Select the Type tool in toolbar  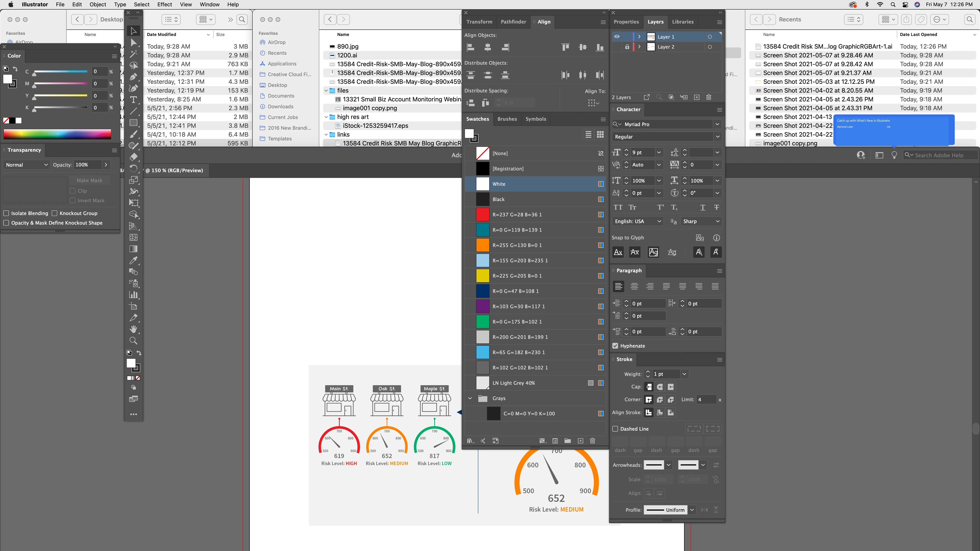pyautogui.click(x=134, y=100)
